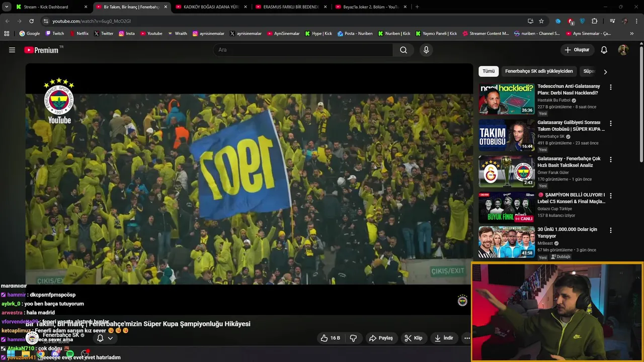Screen dimensions: 644x362
Task: Switch to Beyaz'la Joker 2. Bölüm tab
Action: click(370, 7)
